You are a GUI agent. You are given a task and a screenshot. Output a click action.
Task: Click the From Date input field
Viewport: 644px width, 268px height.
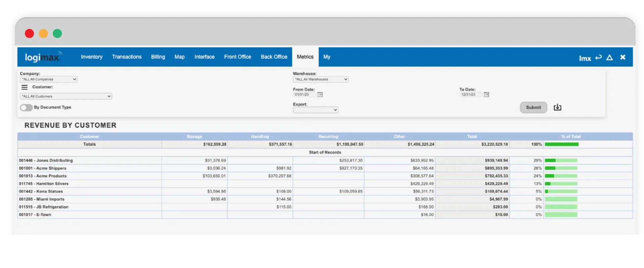tap(305, 95)
